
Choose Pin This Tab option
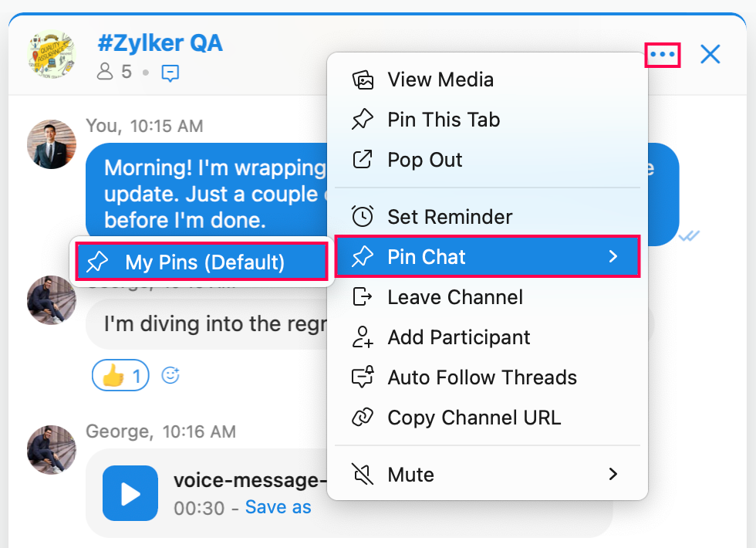coord(443,120)
